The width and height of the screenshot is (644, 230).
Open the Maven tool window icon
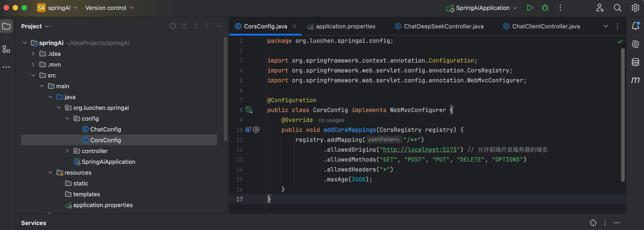click(x=635, y=80)
